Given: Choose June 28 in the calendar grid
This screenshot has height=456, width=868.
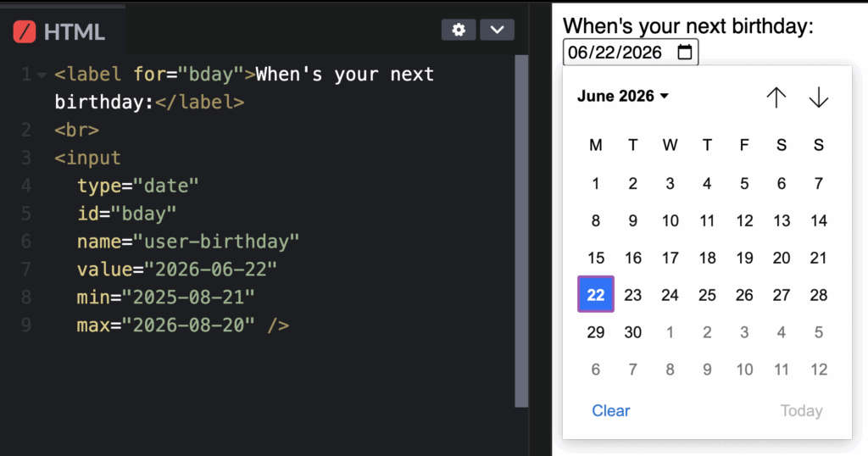Looking at the screenshot, I should (819, 295).
